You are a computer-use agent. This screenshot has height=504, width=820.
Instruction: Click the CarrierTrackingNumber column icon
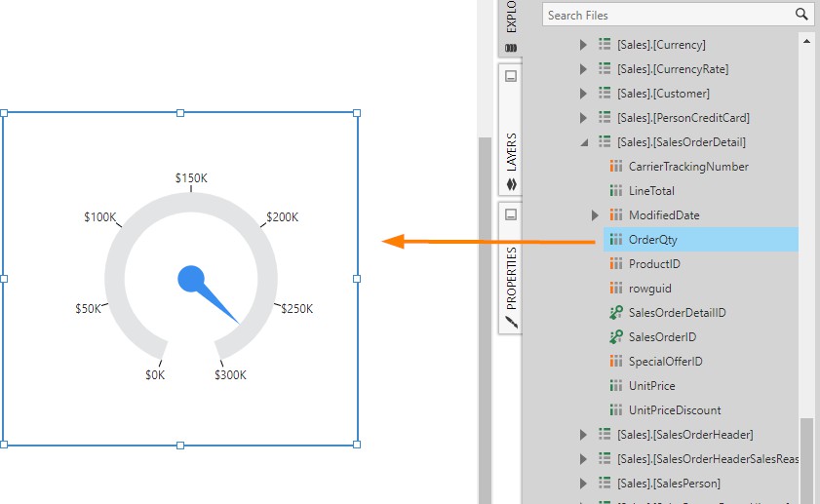[615, 167]
